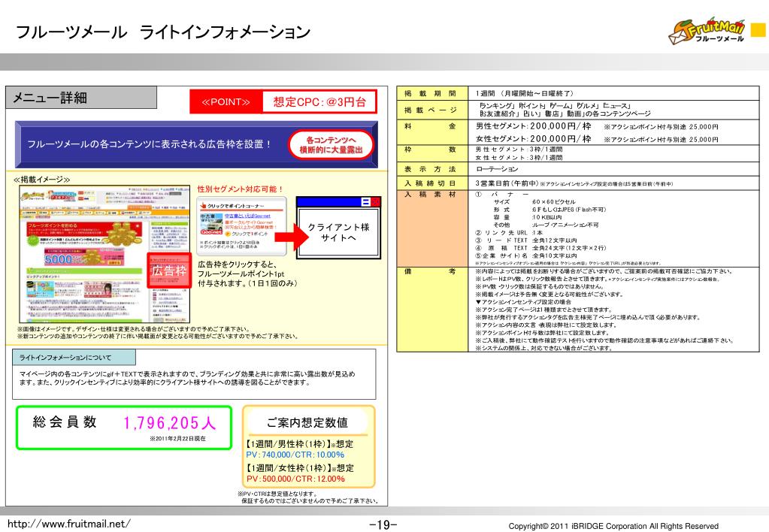Click the 性別セグメント対応可能！ text
Image resolution: width=769 pixels, height=532 pixels.
click(241, 189)
